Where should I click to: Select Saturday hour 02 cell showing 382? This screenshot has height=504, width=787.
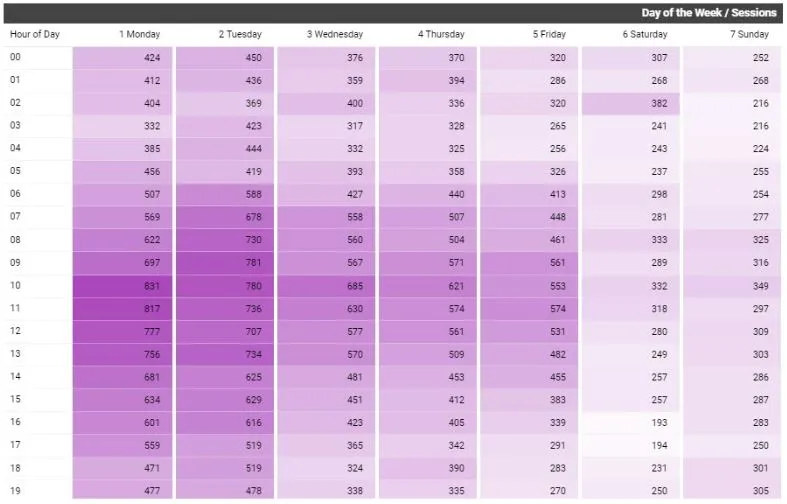(x=631, y=104)
